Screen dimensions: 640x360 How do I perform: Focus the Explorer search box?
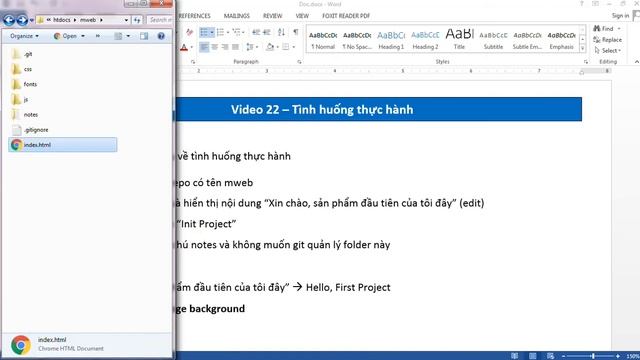[x=160, y=20]
